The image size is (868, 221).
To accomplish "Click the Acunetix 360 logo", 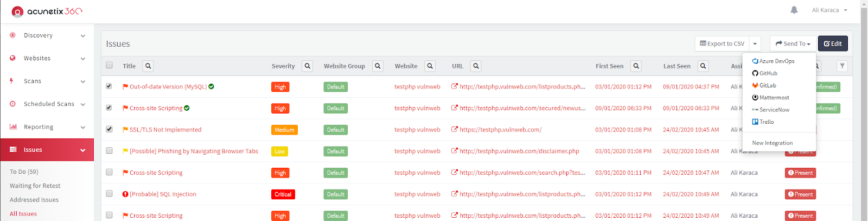I will pos(47,11).
